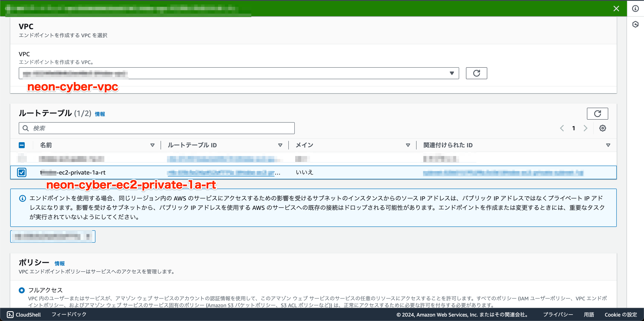
Task: Go to next page of route tables
Action: click(x=585, y=128)
